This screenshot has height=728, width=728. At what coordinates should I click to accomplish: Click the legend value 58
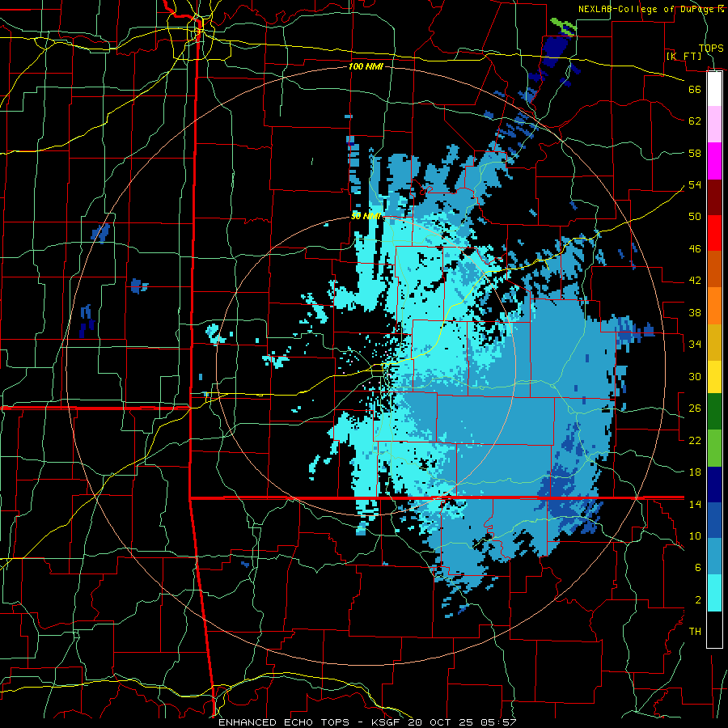(695, 153)
